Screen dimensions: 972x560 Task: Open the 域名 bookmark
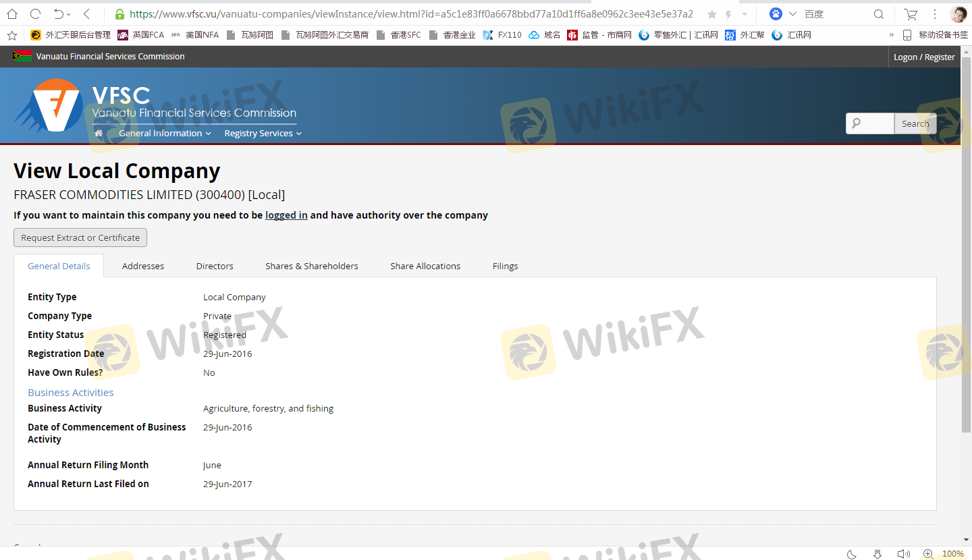[x=545, y=35]
